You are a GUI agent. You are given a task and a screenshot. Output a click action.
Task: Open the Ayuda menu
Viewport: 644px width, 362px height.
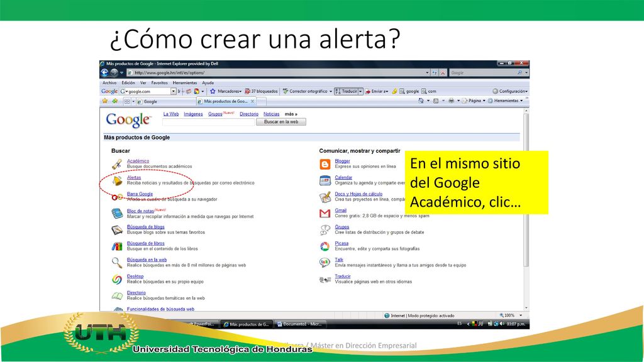tap(208, 82)
